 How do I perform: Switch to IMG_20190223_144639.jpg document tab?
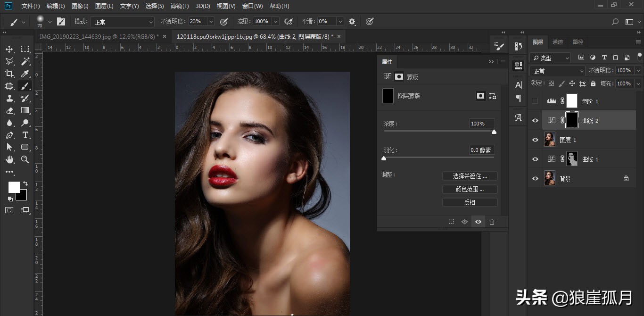tap(99, 36)
